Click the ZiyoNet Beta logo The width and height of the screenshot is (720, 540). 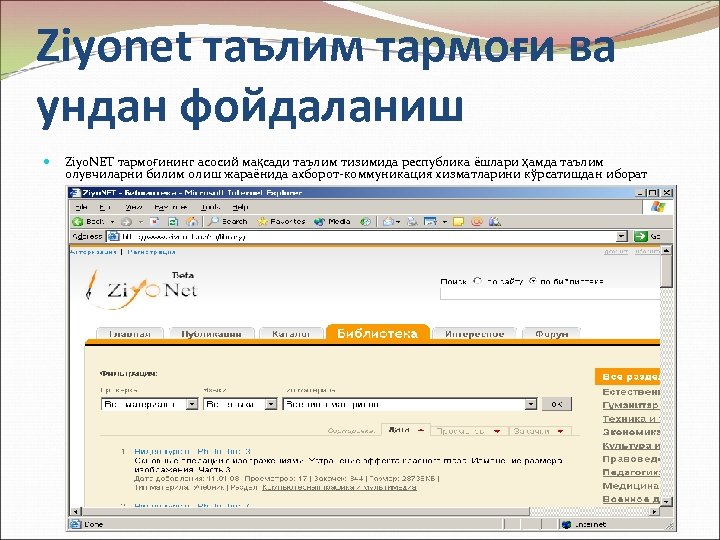pos(142,288)
